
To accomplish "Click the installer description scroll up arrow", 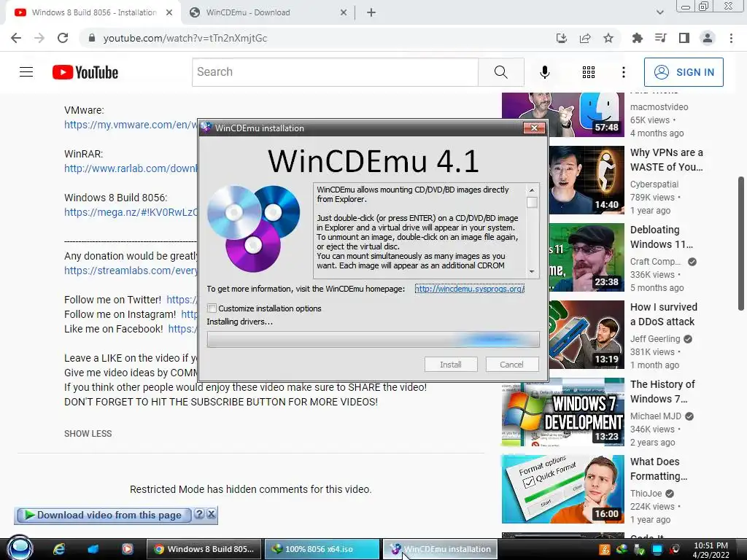I will pyautogui.click(x=532, y=190).
